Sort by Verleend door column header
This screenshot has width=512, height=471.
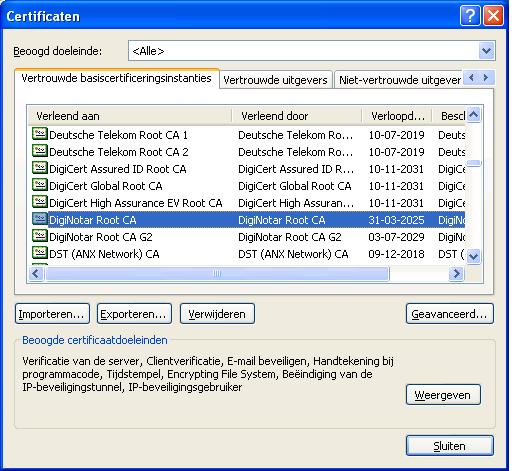click(x=297, y=116)
